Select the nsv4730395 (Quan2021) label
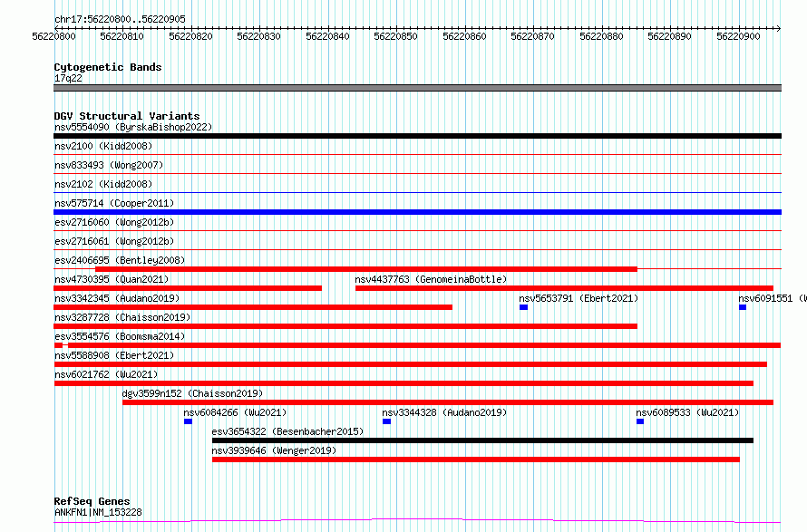Image resolution: width=807 pixels, height=532 pixels. [x=112, y=279]
